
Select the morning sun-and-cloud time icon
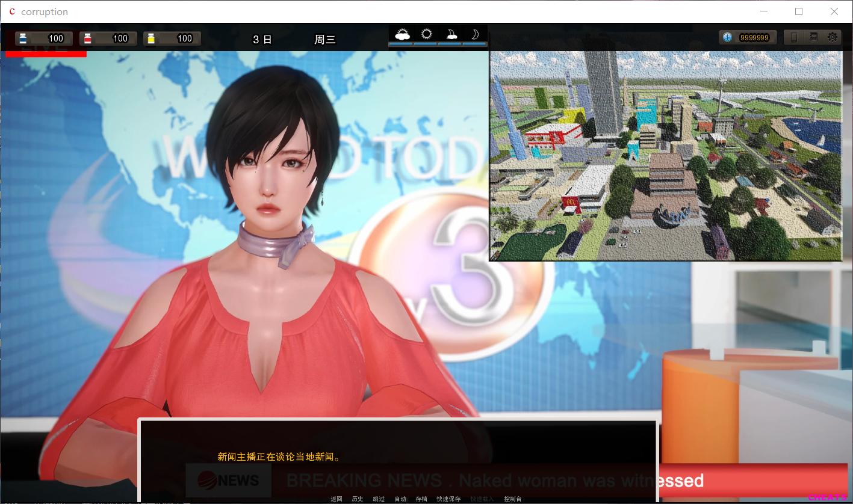pyautogui.click(x=403, y=34)
